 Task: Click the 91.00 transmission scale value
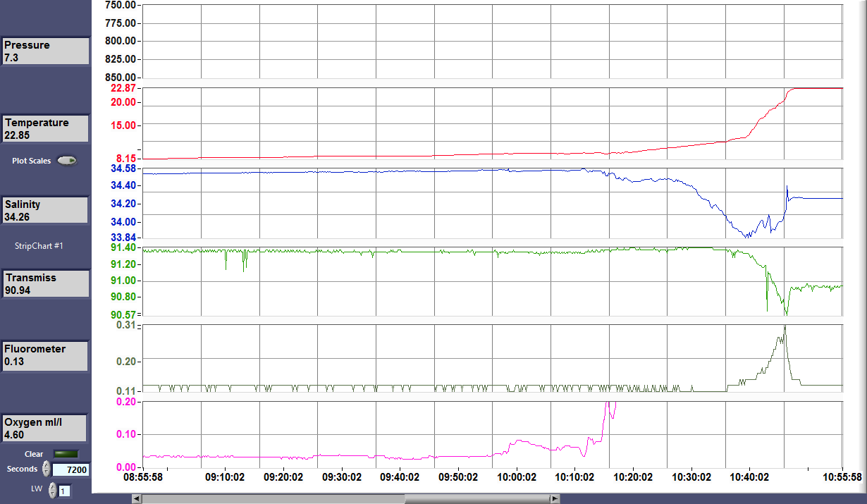pos(123,281)
